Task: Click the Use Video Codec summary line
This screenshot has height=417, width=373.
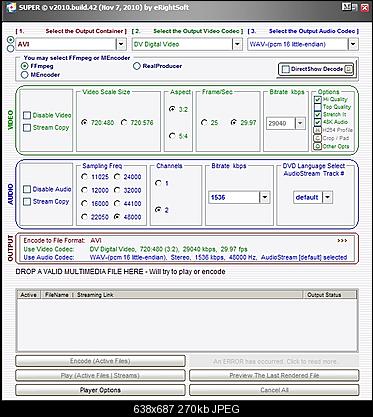Action: (x=135, y=249)
